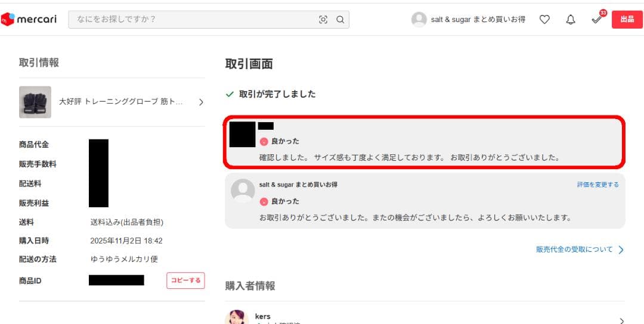Click seller name in salt & sugar review card
Viewport: 644px width, 324px height.
(x=298, y=185)
